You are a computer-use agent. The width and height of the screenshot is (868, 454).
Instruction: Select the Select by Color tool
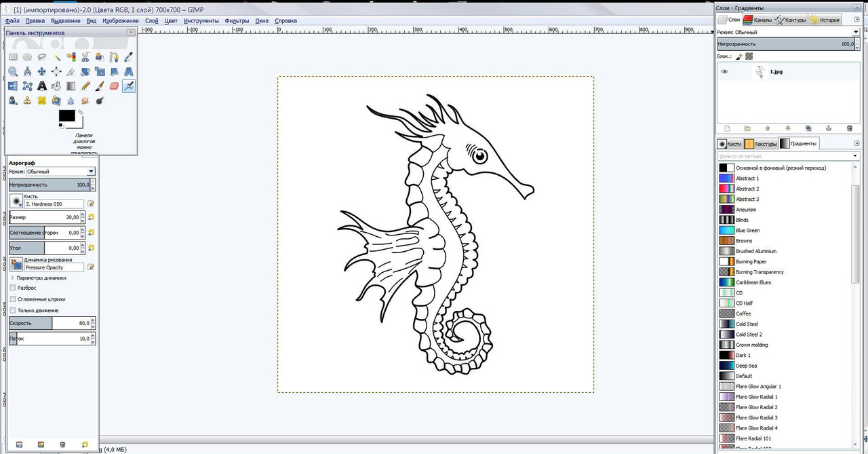click(71, 57)
